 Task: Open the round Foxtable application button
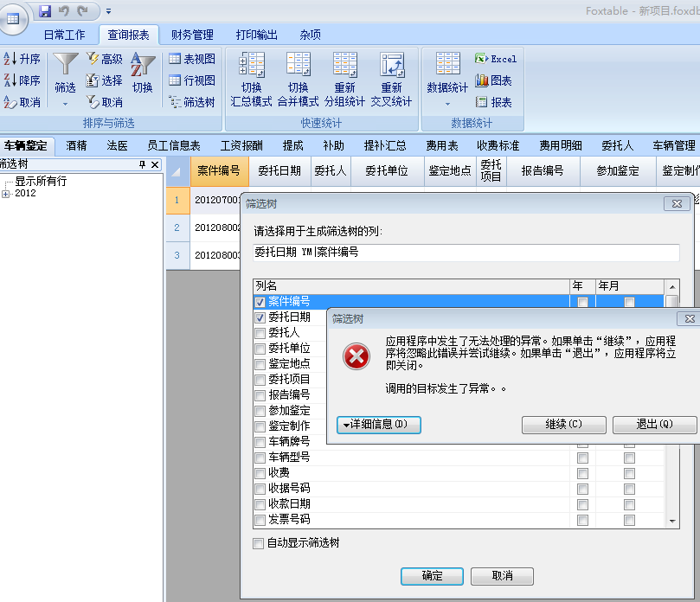(x=13, y=18)
